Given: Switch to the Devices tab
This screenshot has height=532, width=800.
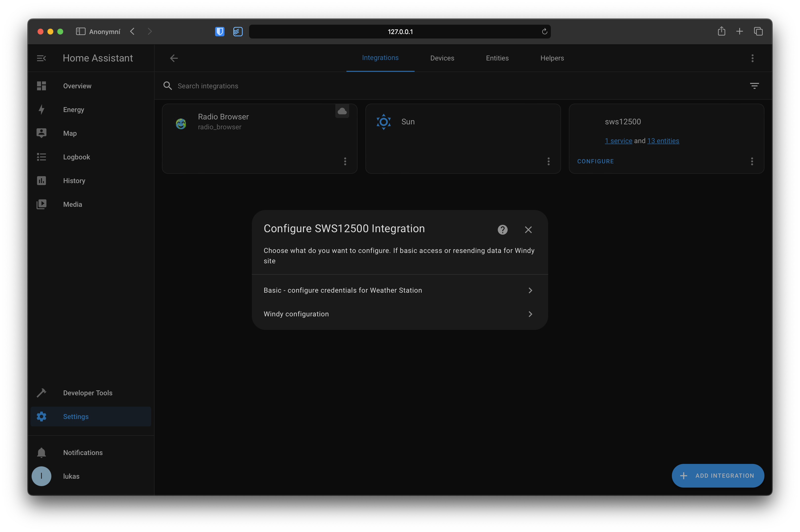Looking at the screenshot, I should tap(442, 58).
